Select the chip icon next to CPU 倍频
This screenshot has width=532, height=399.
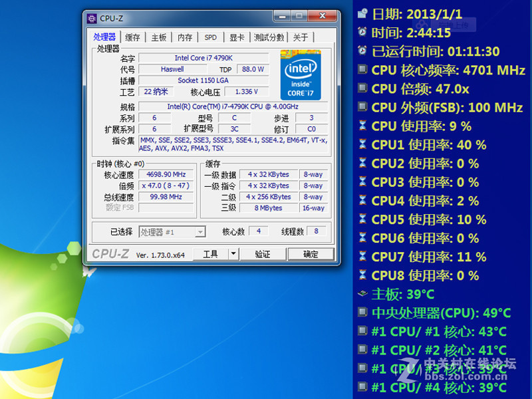point(362,88)
